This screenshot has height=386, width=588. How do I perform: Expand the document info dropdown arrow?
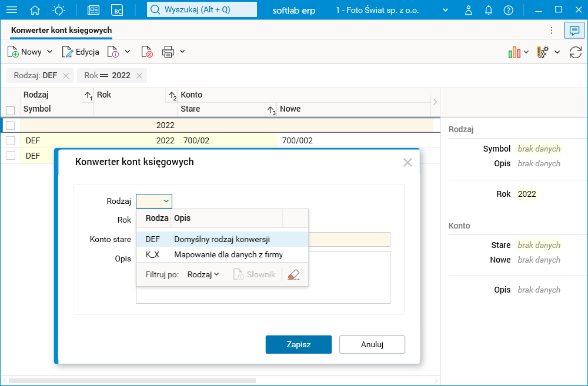128,52
